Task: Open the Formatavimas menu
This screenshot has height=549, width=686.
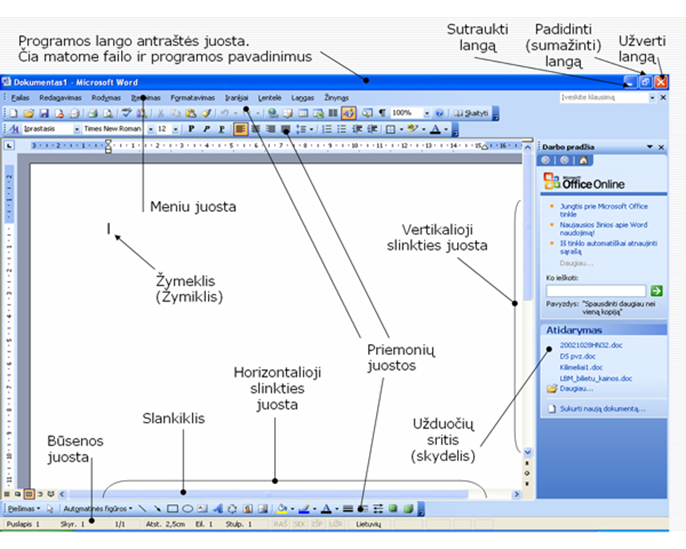Action: pos(192,98)
